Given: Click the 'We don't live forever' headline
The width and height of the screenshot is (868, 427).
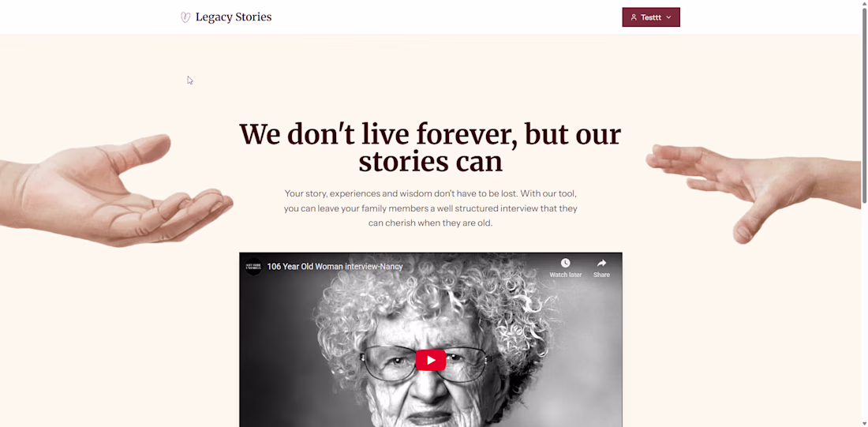Looking at the screenshot, I should click(x=430, y=148).
